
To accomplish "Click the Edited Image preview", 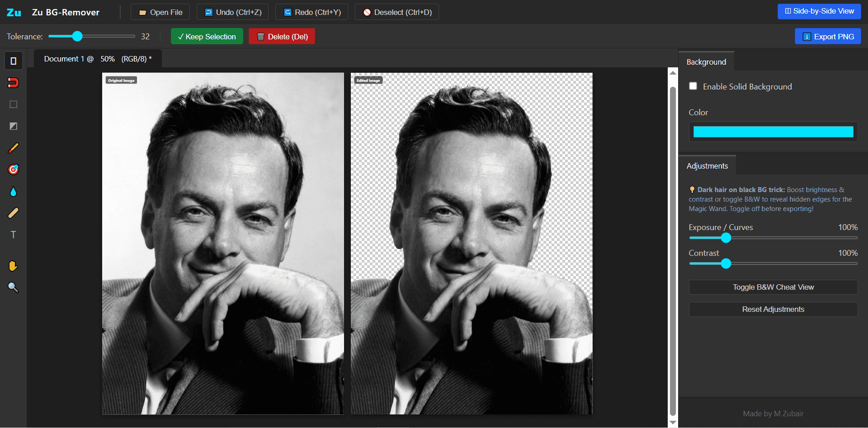I will [472, 244].
